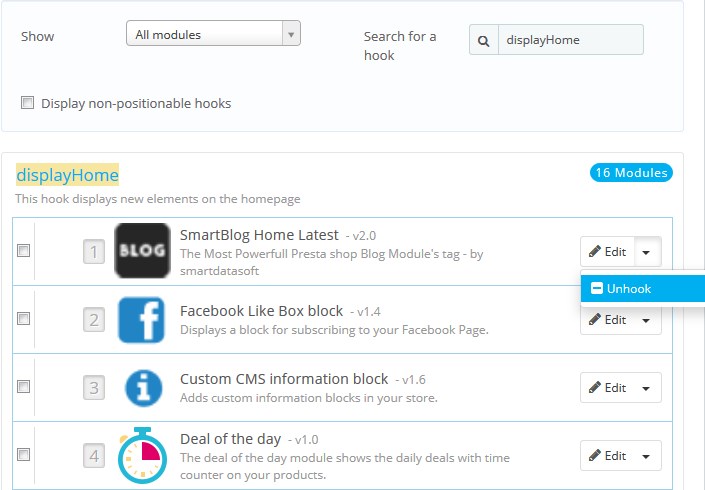
Task: Focus the Search for a hook field
Action: tap(571, 40)
